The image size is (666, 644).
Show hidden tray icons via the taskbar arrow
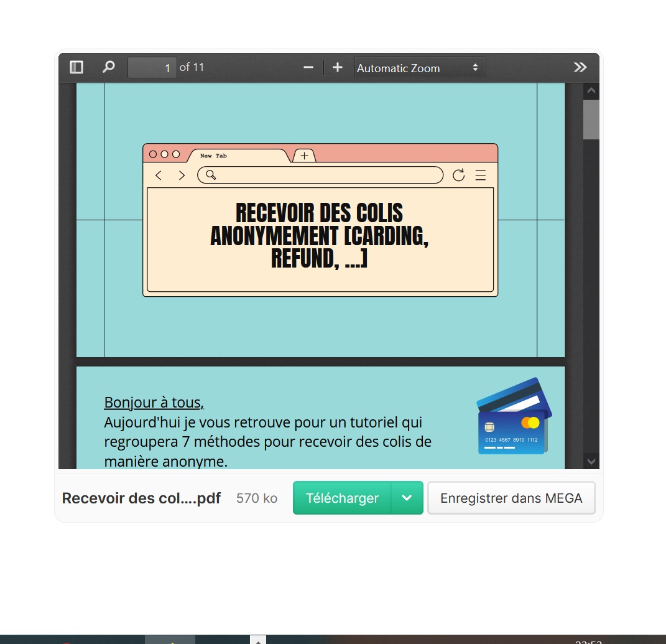[257, 640]
